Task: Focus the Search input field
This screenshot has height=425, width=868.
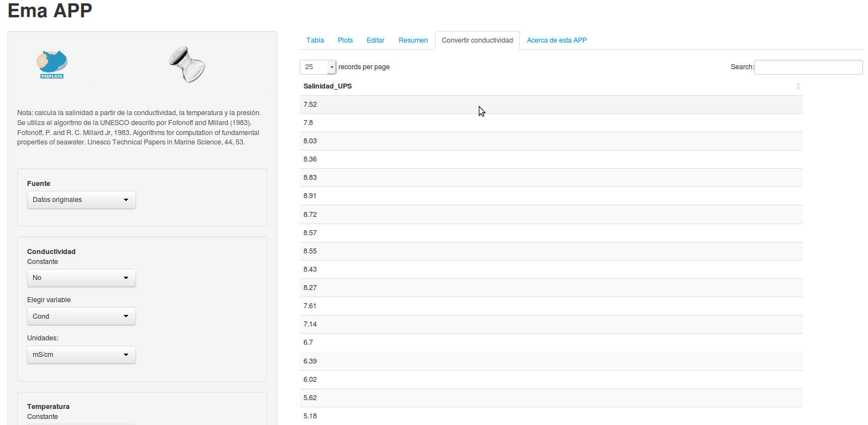Action: point(808,67)
